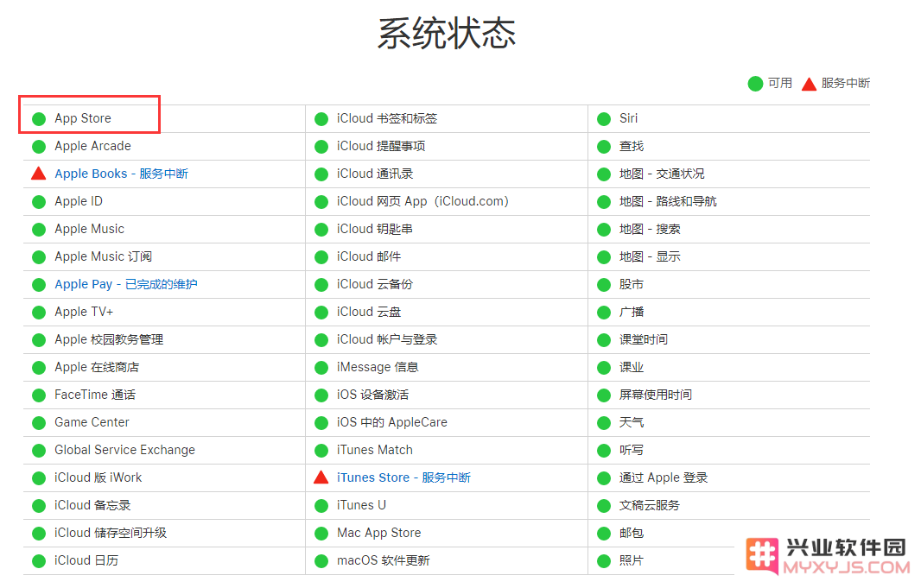
Task: Click the 系统状态 page heading
Action: coord(447,34)
